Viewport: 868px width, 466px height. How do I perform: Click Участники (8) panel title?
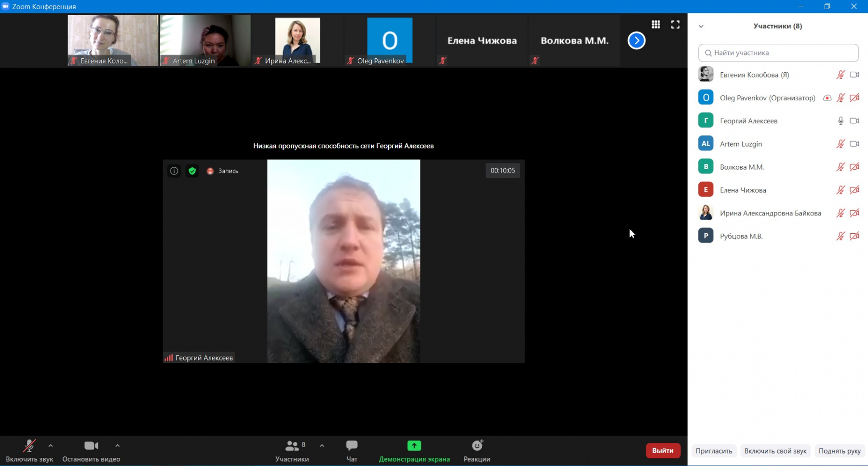(778, 26)
